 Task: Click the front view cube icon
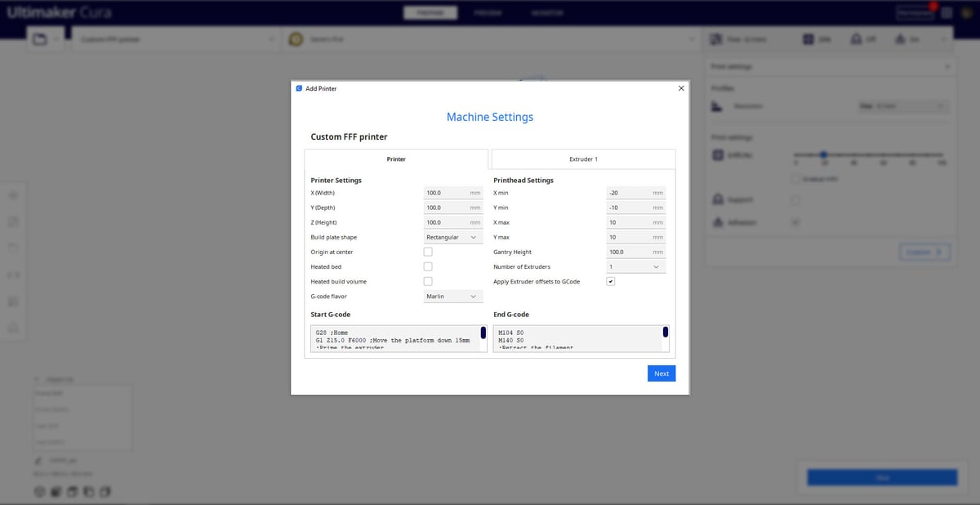click(55, 492)
